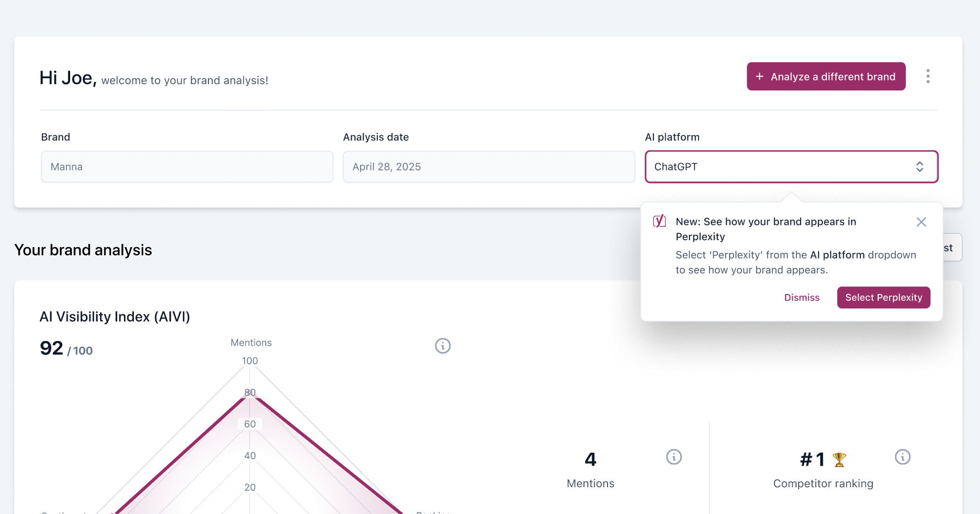Click the info icon beside Mentions stat
This screenshot has height=514, width=980.
tap(674, 457)
